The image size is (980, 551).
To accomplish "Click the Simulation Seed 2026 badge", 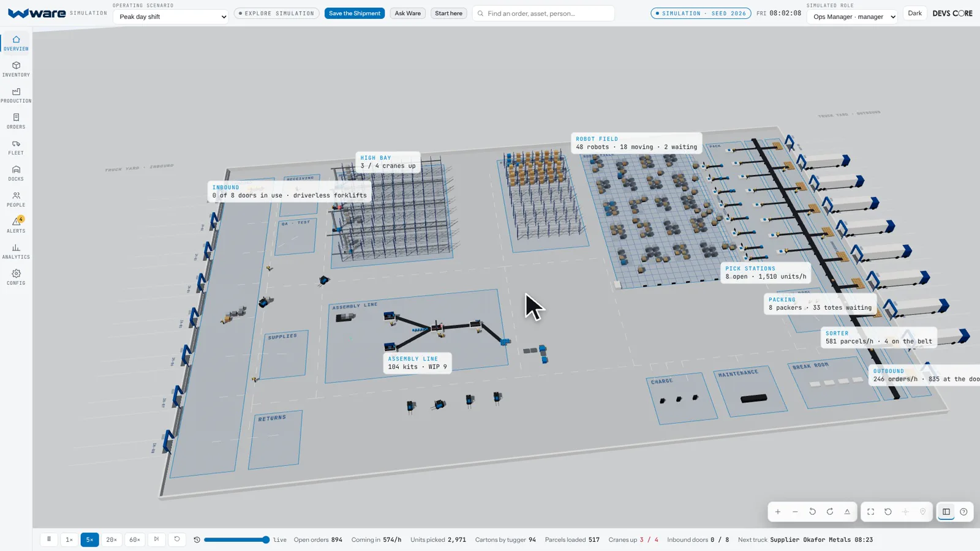I will click(x=701, y=13).
